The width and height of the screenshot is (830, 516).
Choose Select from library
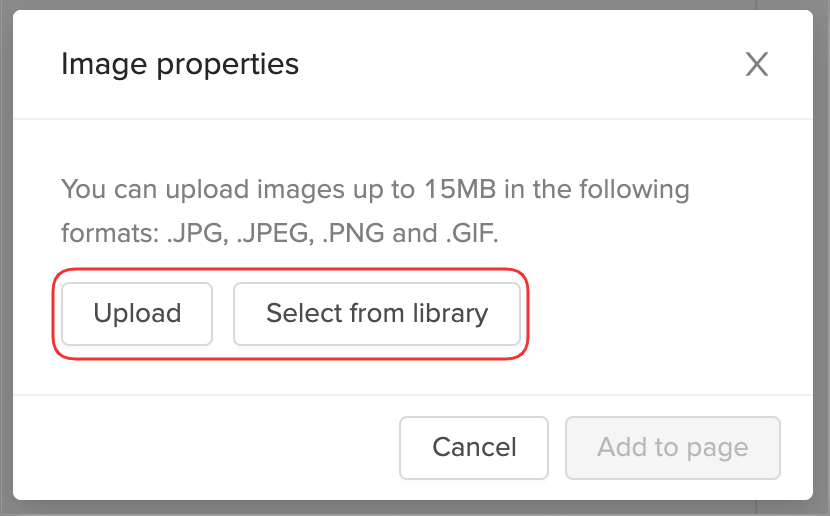click(x=377, y=313)
